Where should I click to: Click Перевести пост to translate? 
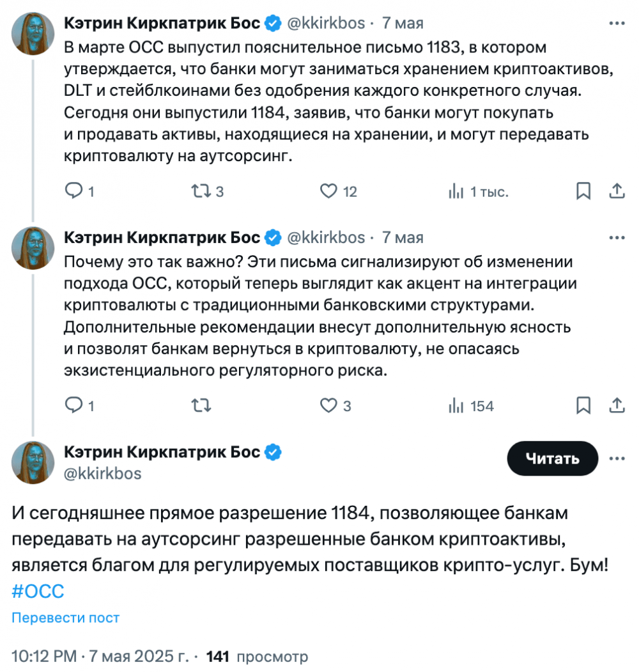tap(66, 618)
